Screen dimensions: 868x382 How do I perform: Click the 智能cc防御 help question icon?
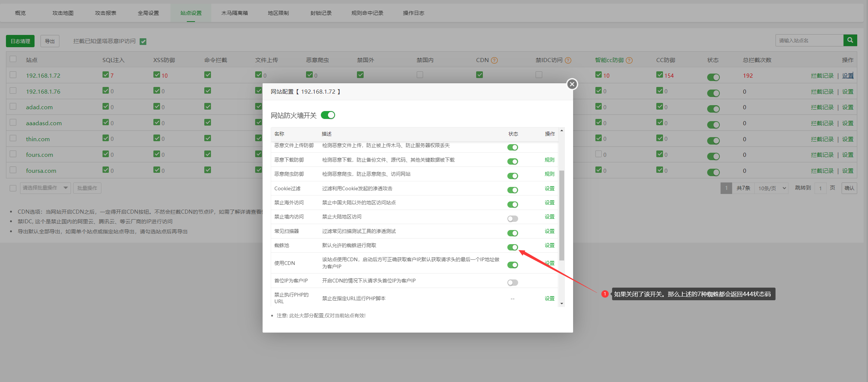point(629,60)
